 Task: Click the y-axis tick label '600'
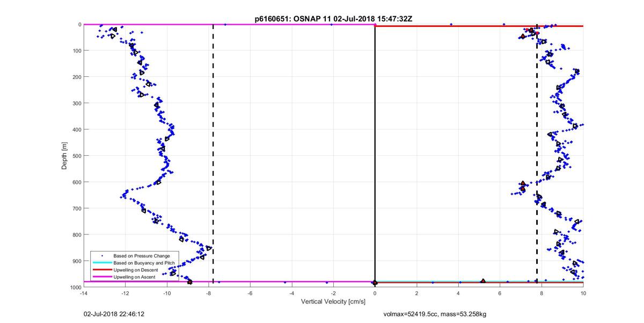76,182
